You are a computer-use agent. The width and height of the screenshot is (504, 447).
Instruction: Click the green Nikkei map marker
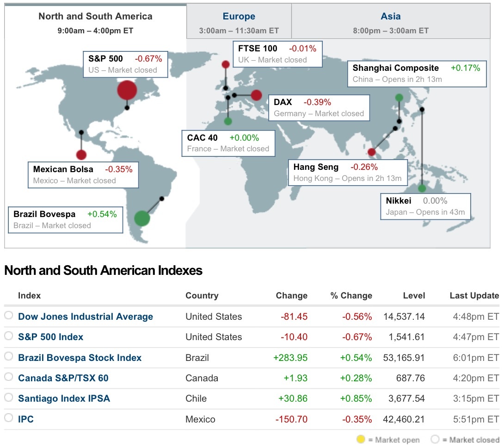422,188
